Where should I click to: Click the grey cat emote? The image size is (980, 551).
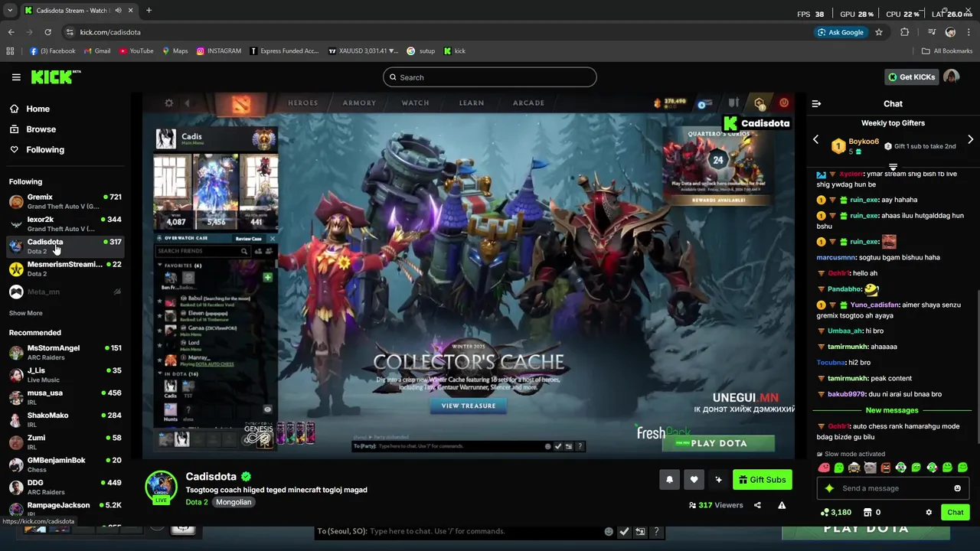tap(870, 468)
